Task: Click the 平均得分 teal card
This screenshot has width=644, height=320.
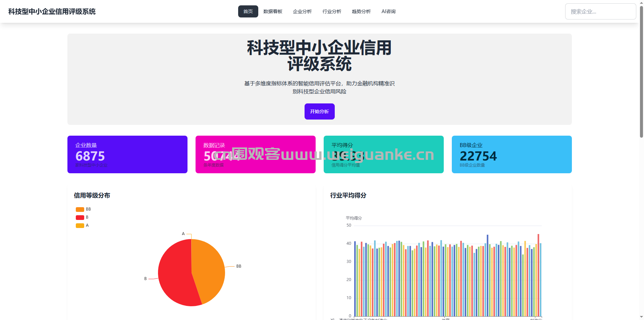Action: click(383, 154)
